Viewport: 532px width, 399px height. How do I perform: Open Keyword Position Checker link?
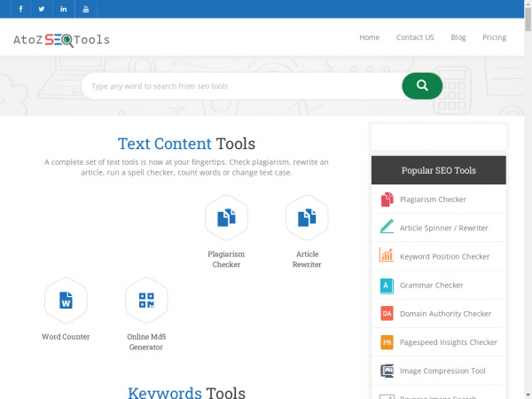(x=444, y=256)
